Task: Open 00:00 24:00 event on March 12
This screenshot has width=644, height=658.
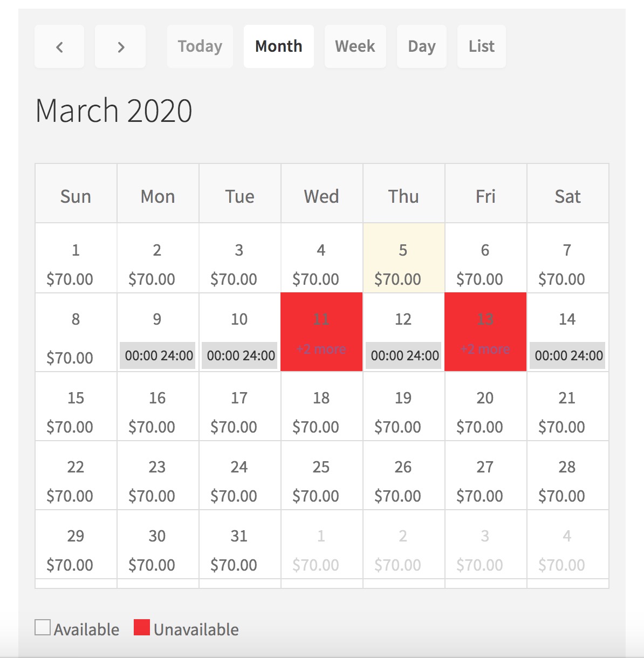Action: coord(405,355)
